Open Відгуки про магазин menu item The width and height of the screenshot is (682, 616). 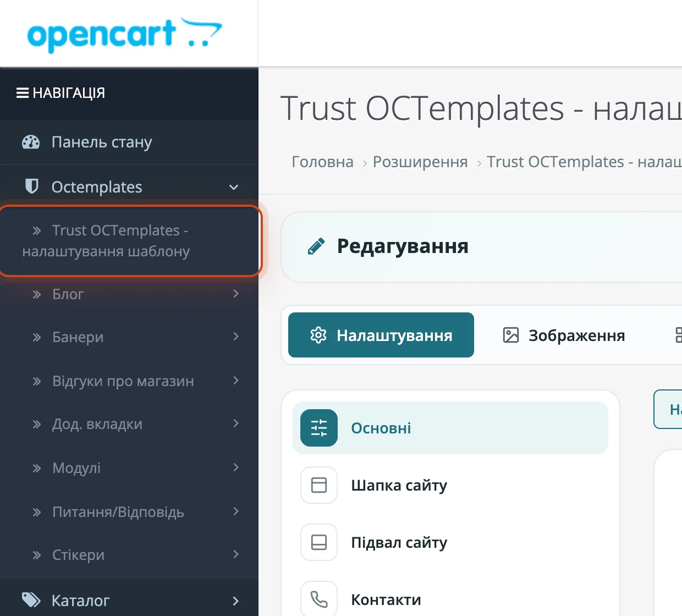pos(129,381)
